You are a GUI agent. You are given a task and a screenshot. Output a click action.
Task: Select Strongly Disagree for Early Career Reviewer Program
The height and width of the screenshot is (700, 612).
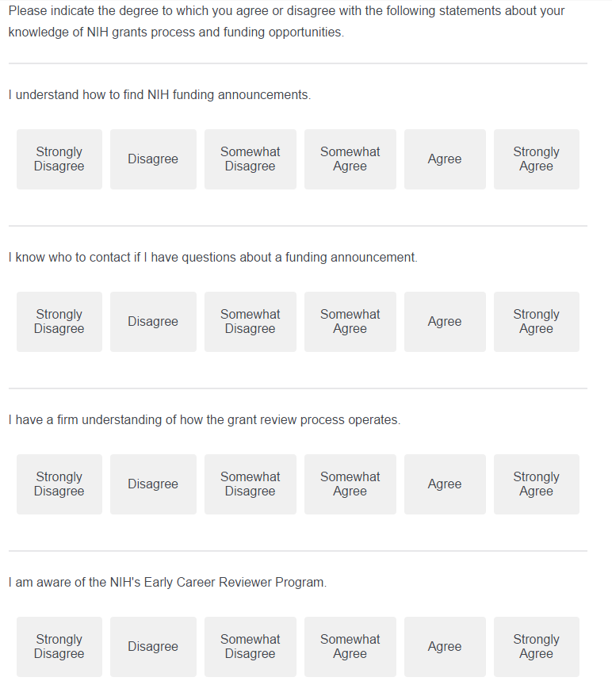pyautogui.click(x=59, y=647)
